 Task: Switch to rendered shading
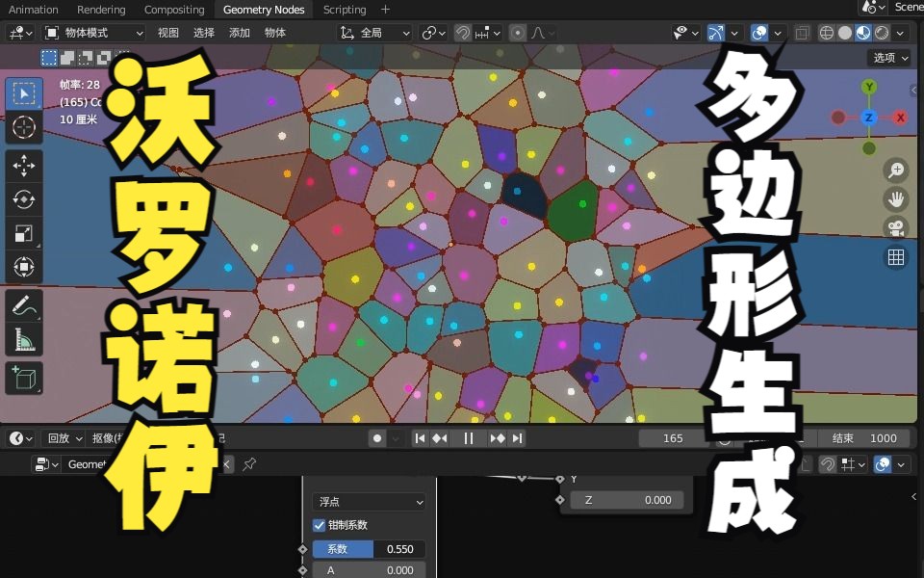(882, 33)
